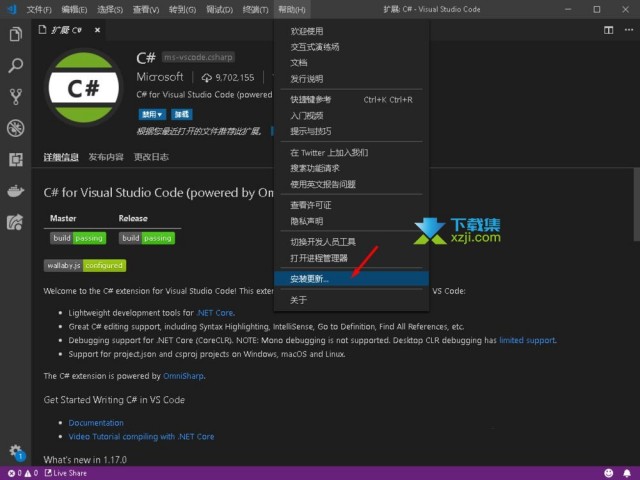The height and width of the screenshot is (480, 640).
Task: Open notifications bell in status bar
Action: pyautogui.click(x=627, y=473)
